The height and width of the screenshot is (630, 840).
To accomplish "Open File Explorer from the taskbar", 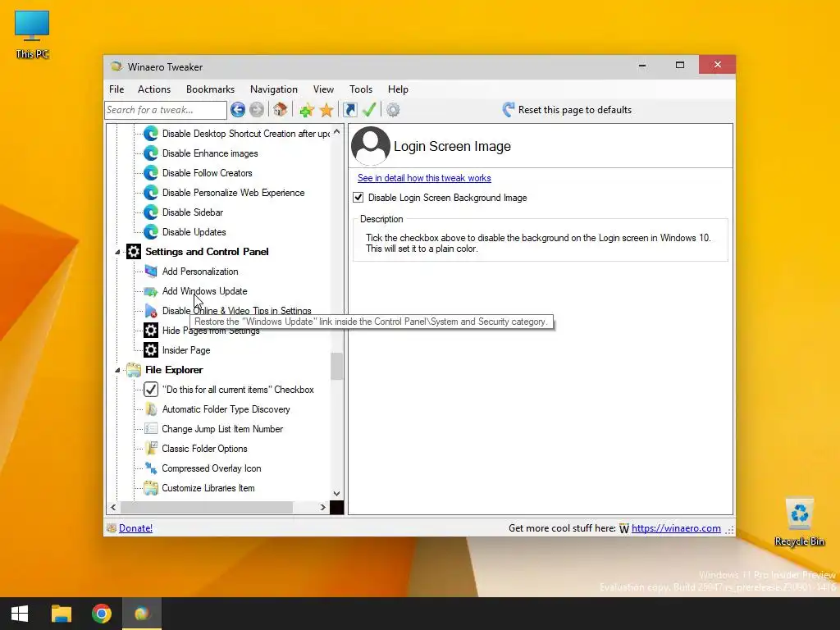I will (61, 614).
